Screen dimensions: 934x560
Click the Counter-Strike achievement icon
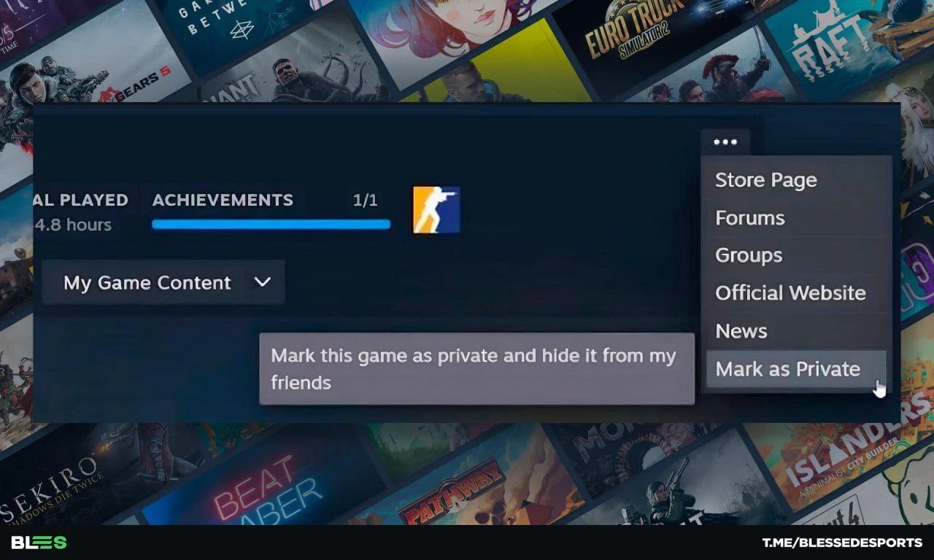tap(436, 210)
